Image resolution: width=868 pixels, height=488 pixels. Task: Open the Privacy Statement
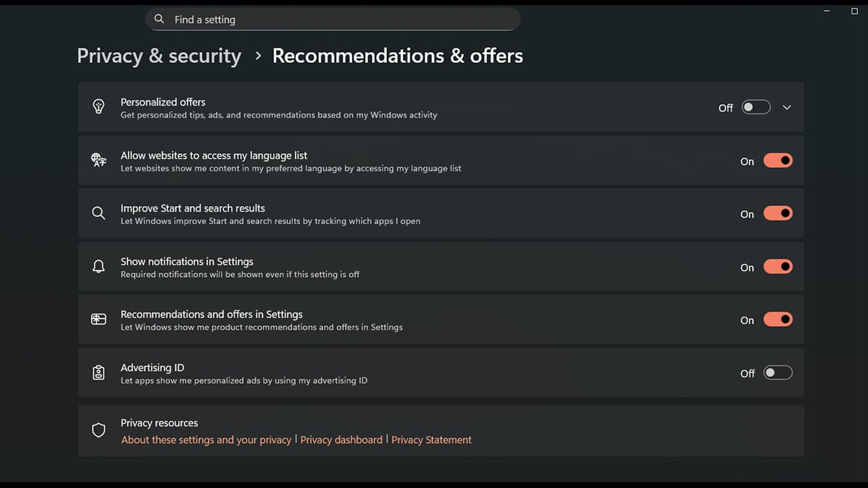click(x=431, y=439)
